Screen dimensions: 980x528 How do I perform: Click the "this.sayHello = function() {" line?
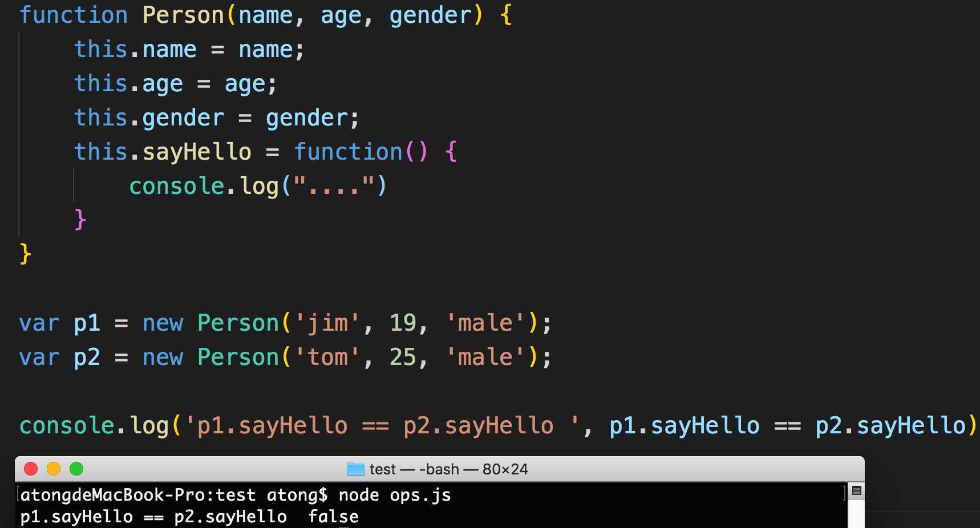point(266,152)
